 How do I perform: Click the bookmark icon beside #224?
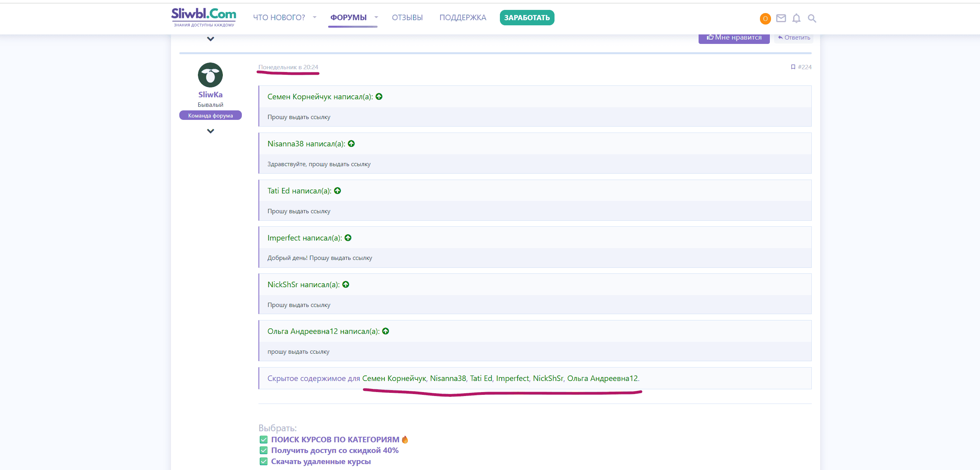pos(793,67)
